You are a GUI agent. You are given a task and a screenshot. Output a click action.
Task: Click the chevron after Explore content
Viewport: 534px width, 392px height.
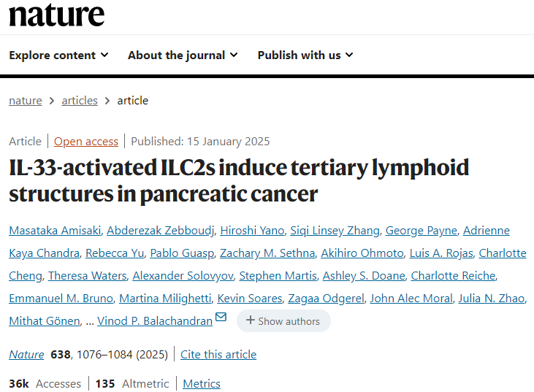click(x=104, y=55)
